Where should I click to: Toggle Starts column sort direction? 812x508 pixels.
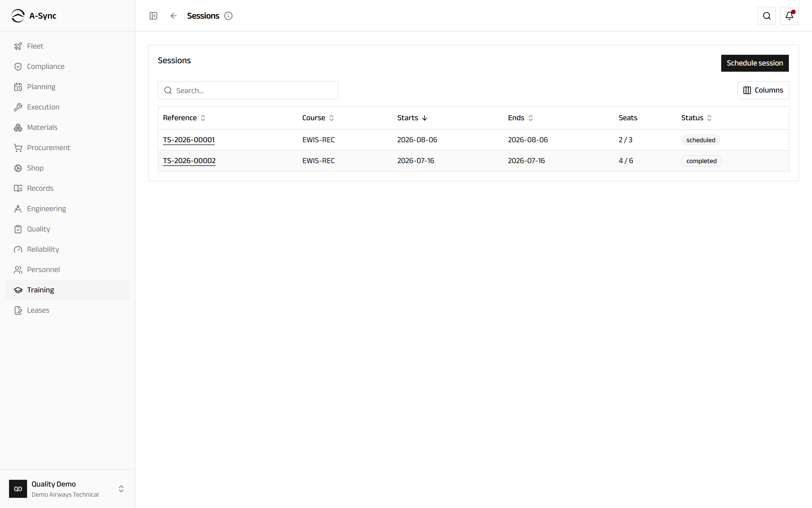[412, 118]
